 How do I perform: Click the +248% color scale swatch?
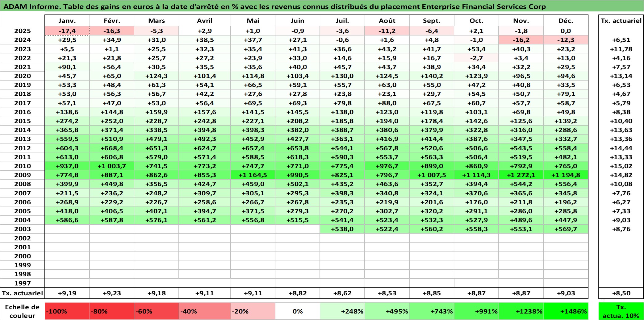coord(342,311)
